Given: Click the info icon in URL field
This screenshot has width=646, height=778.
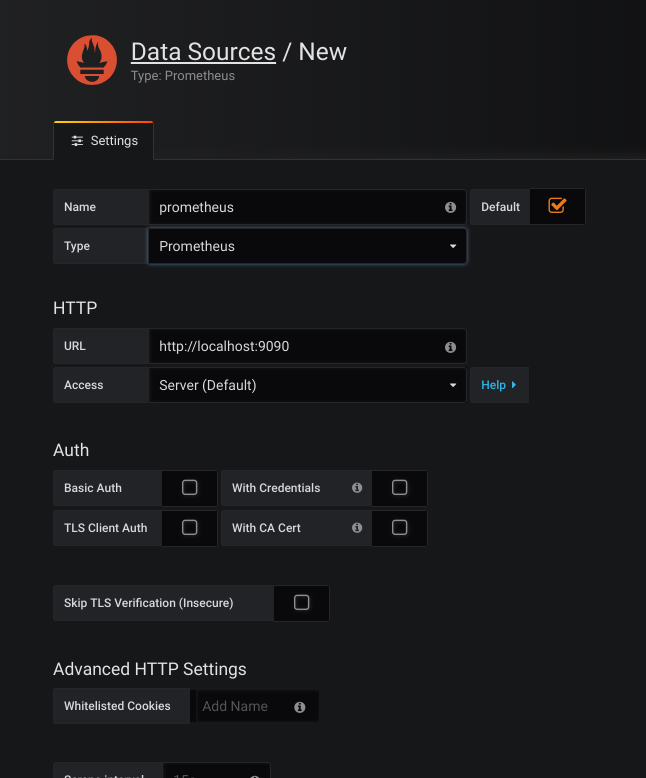Looking at the screenshot, I should click(450, 347).
